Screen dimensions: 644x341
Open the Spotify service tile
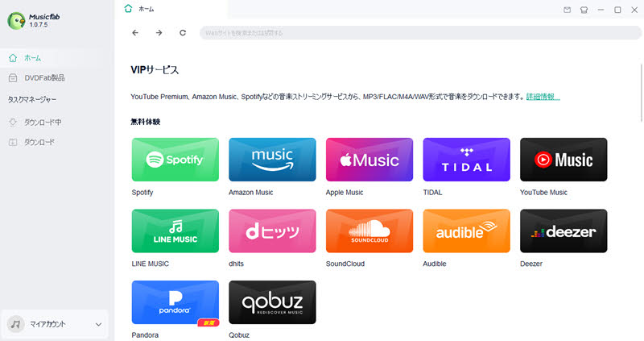[x=175, y=160]
